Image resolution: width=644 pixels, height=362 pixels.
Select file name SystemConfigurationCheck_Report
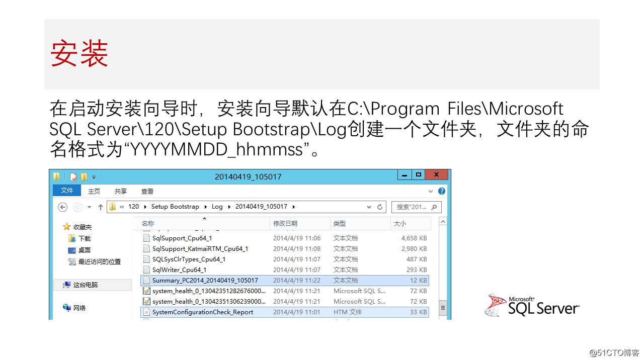click(x=203, y=312)
